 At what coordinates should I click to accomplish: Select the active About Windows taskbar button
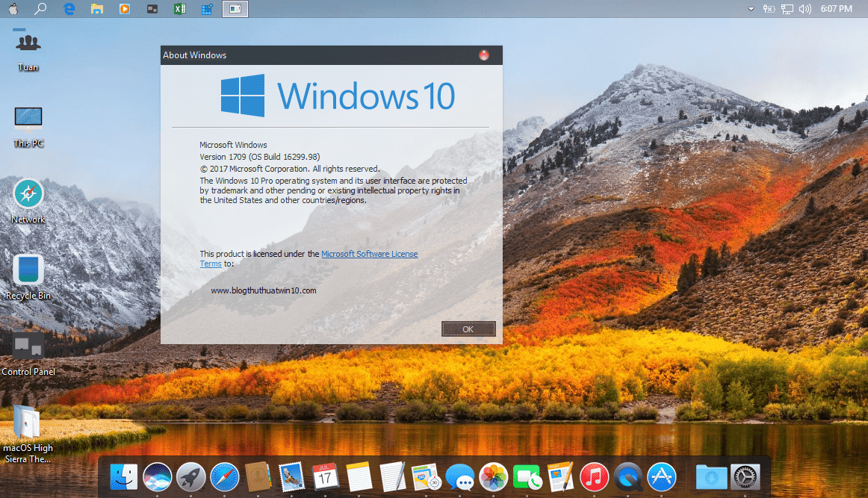click(235, 9)
